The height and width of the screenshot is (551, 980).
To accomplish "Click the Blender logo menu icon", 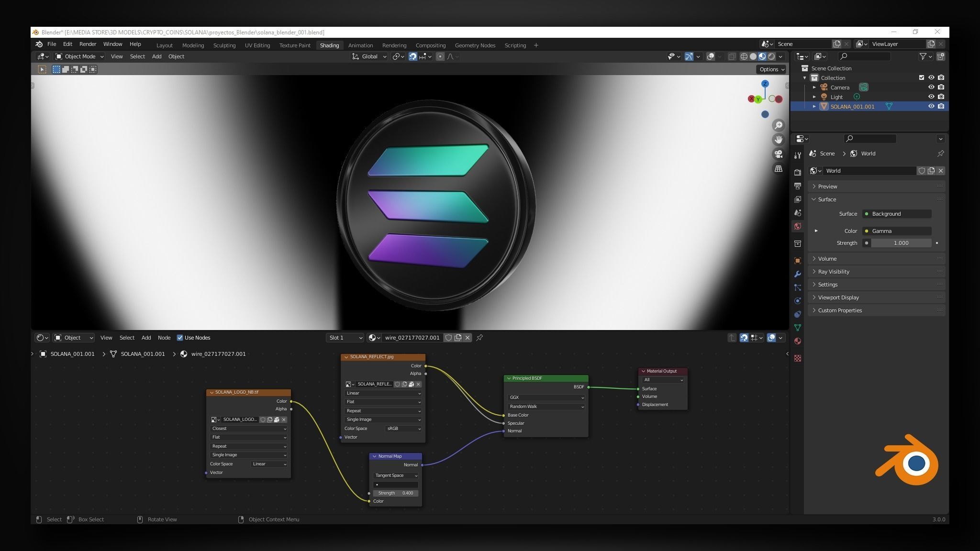I will click(39, 44).
